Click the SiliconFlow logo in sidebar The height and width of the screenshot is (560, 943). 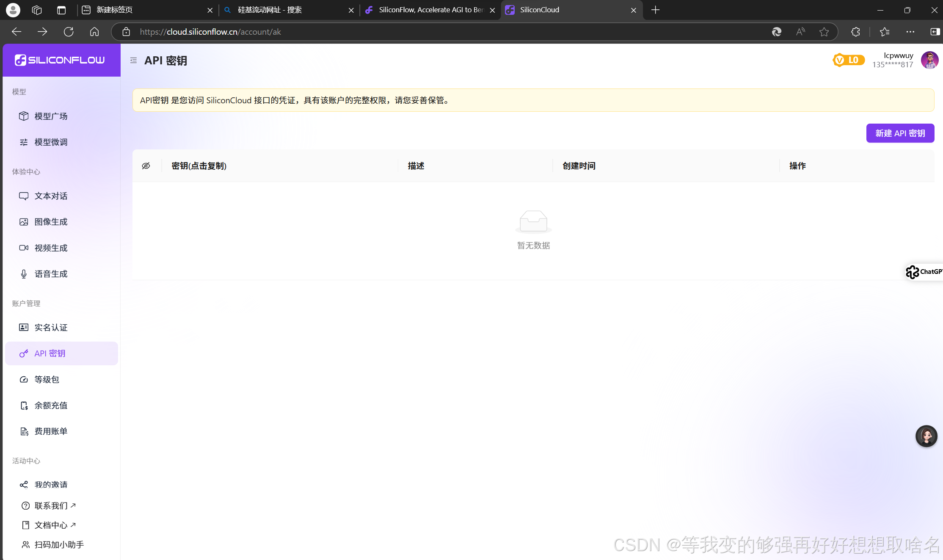coord(60,60)
